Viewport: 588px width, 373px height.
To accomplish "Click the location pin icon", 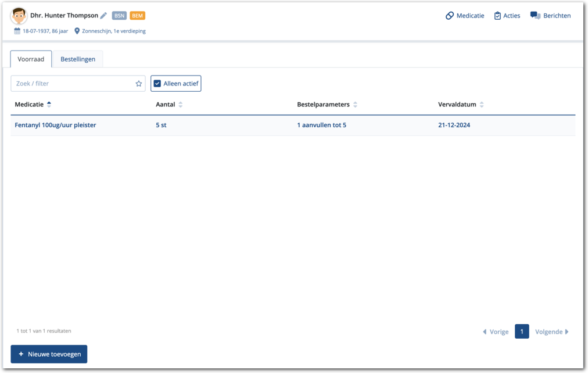I will click(77, 31).
